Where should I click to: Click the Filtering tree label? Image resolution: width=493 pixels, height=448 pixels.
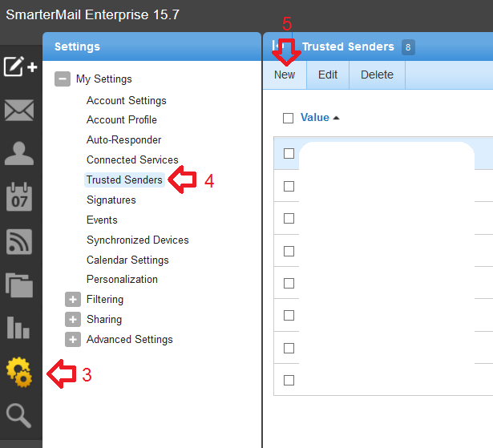point(105,300)
